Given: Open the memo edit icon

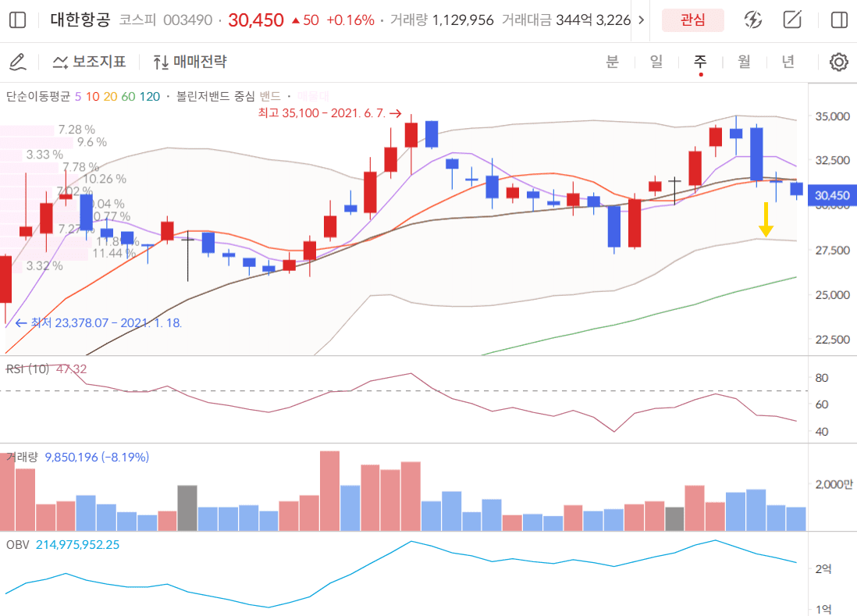Looking at the screenshot, I should pyautogui.click(x=793, y=20).
